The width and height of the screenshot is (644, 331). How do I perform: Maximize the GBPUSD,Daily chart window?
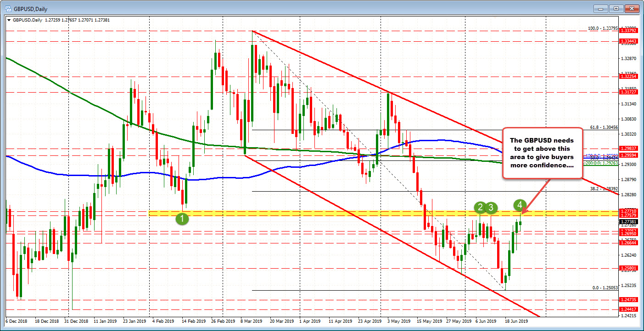pos(616,8)
